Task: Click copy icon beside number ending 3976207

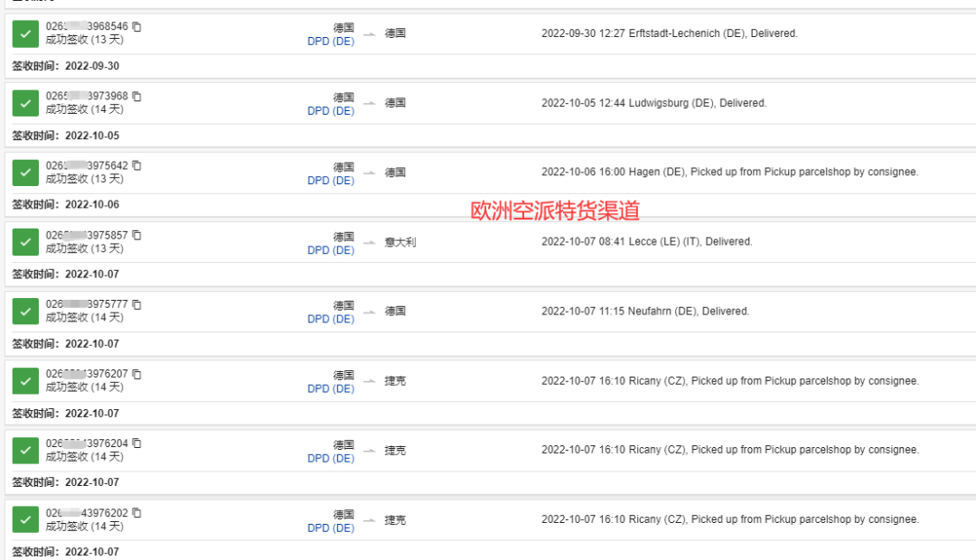Action: pos(136,374)
